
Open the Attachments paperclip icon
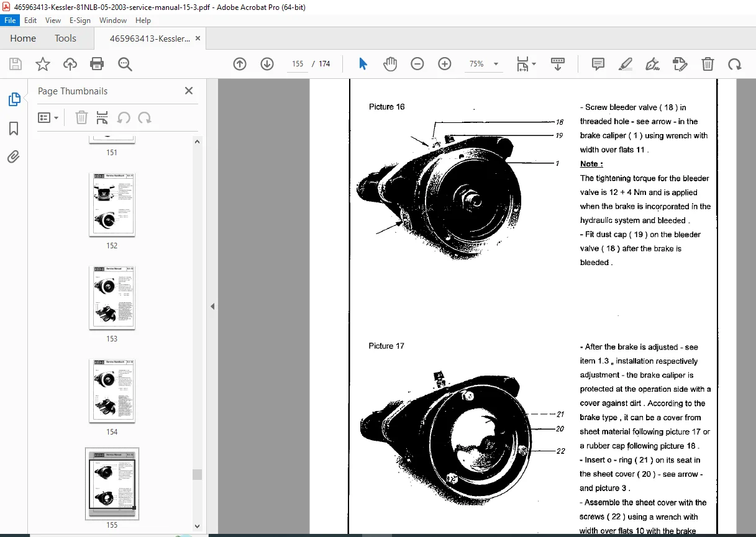click(x=14, y=157)
